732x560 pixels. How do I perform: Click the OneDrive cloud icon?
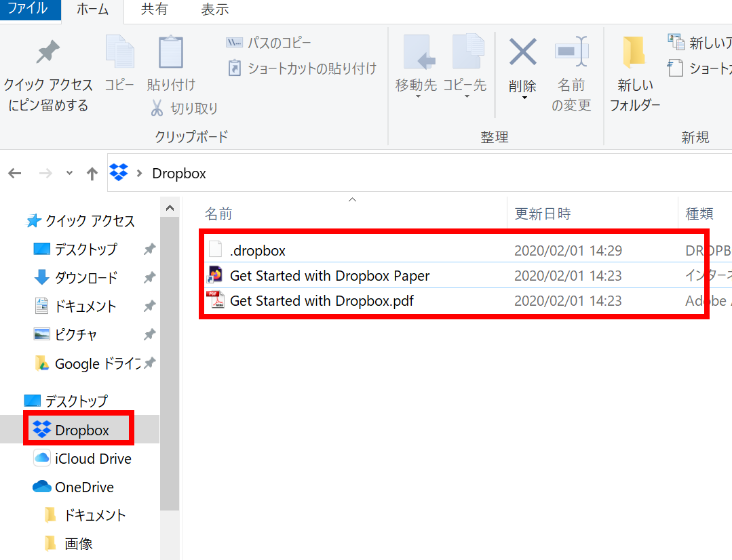[42, 486]
